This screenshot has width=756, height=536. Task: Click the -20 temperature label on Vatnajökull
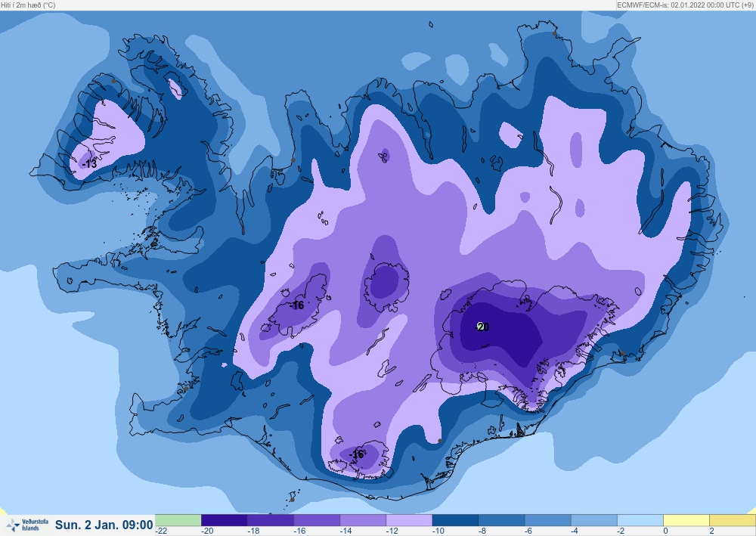coord(482,327)
